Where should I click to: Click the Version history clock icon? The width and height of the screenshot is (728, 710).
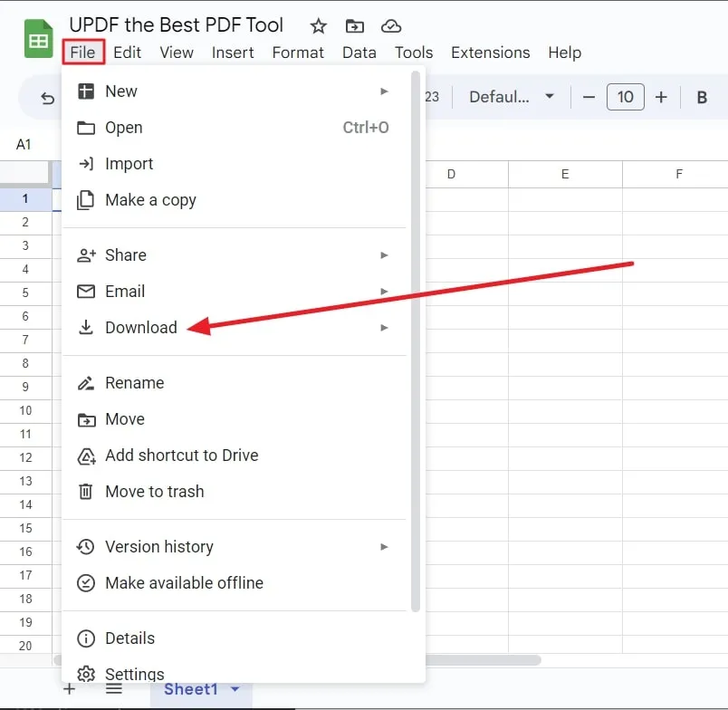pyautogui.click(x=85, y=547)
